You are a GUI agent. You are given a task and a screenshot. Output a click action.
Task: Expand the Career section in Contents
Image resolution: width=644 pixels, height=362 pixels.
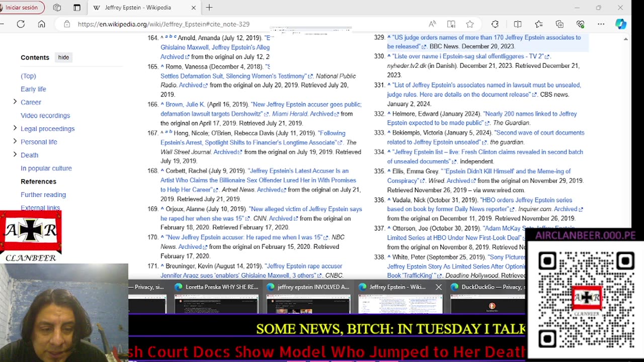click(x=15, y=102)
